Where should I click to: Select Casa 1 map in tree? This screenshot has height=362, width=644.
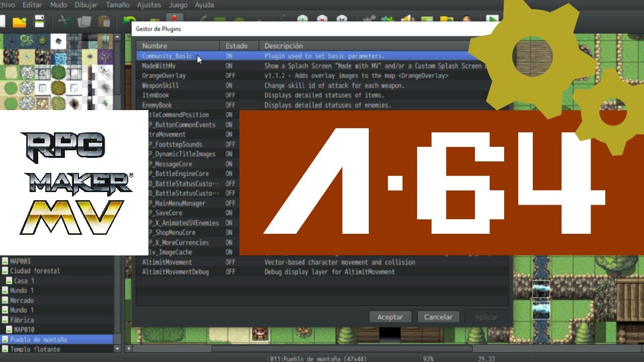tap(24, 281)
